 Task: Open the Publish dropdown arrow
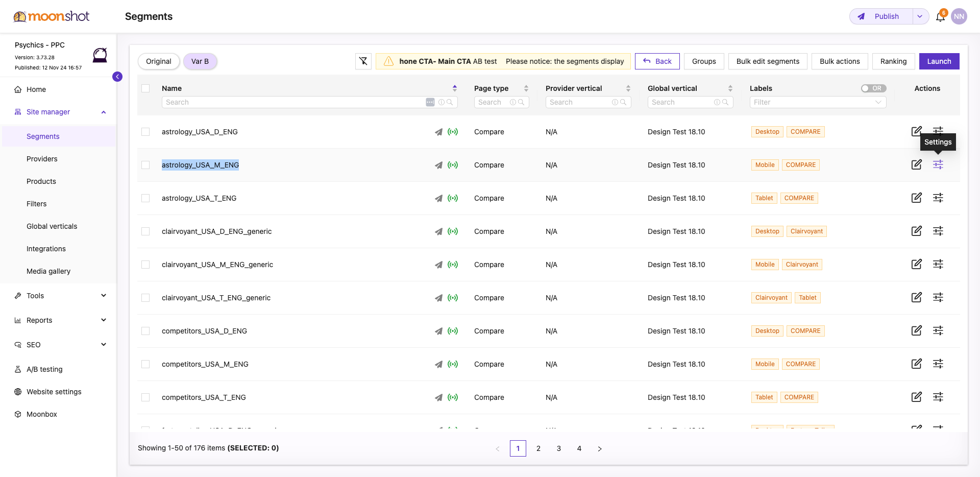(x=920, y=16)
